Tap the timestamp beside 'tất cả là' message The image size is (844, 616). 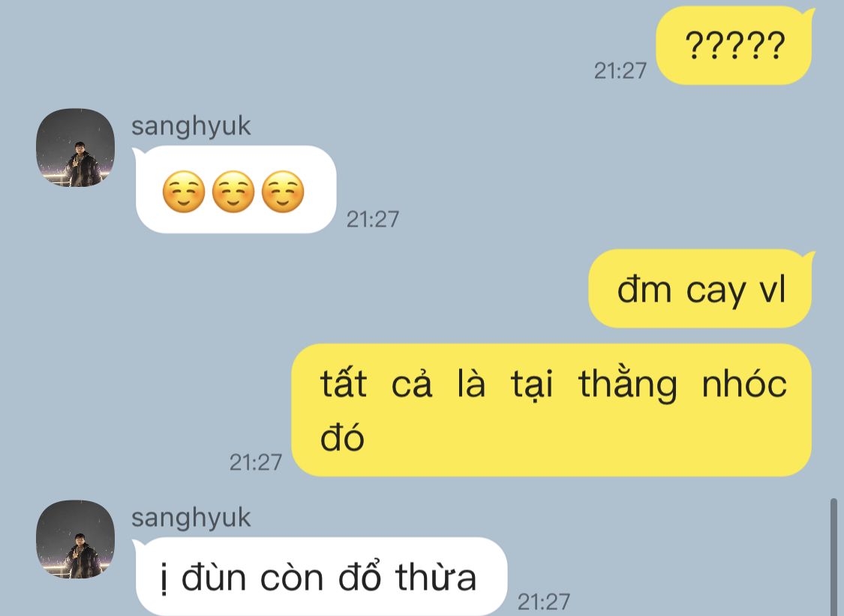[x=256, y=462]
